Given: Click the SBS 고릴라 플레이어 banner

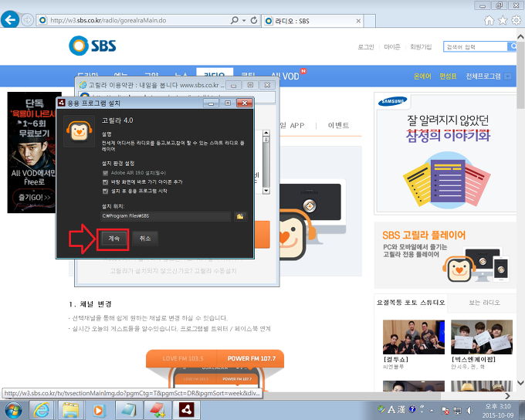Looking at the screenshot, I should pos(445,256).
